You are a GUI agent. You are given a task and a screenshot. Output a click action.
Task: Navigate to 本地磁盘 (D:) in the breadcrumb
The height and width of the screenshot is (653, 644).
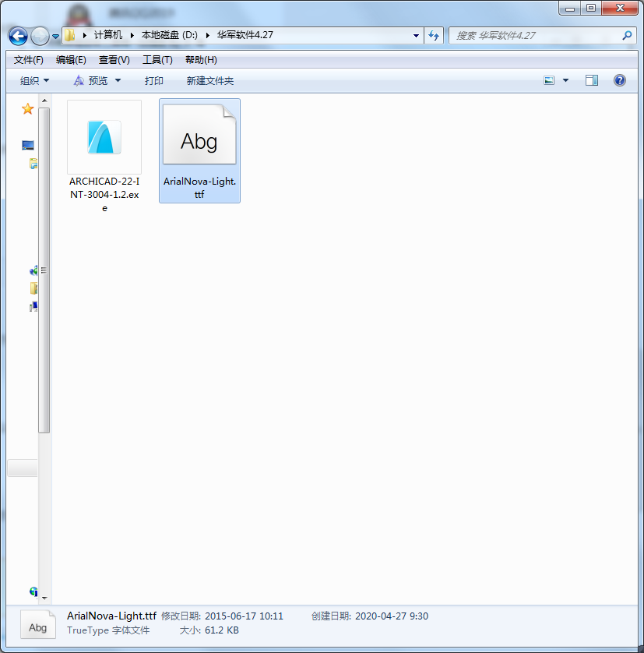170,35
